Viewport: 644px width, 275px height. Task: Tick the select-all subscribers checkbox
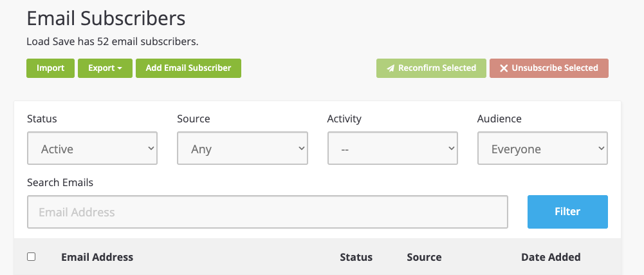32,256
